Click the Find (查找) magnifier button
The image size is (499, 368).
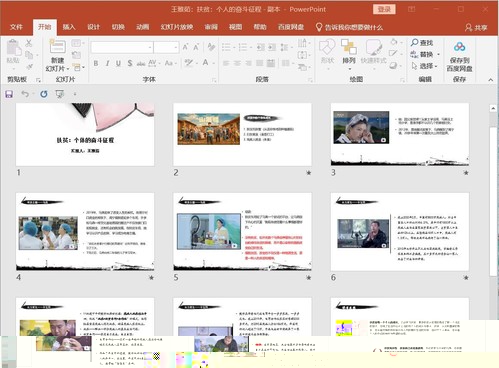pyautogui.click(x=422, y=43)
